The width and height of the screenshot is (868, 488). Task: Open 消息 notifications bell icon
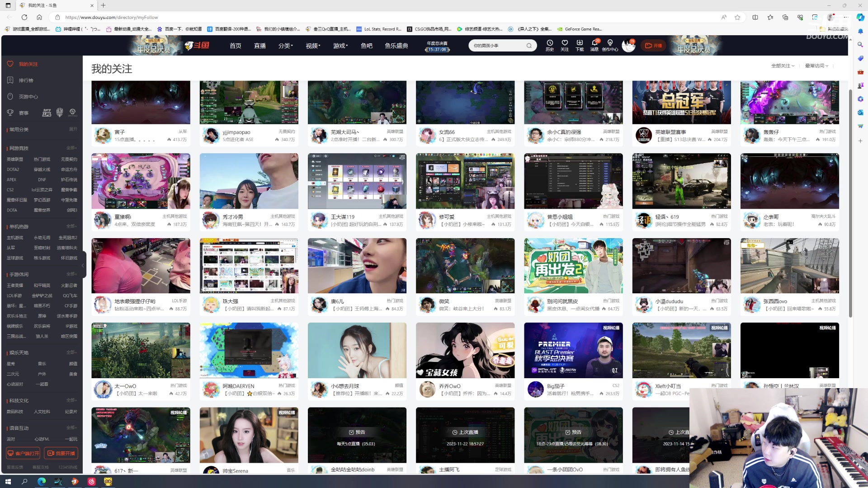594,43
